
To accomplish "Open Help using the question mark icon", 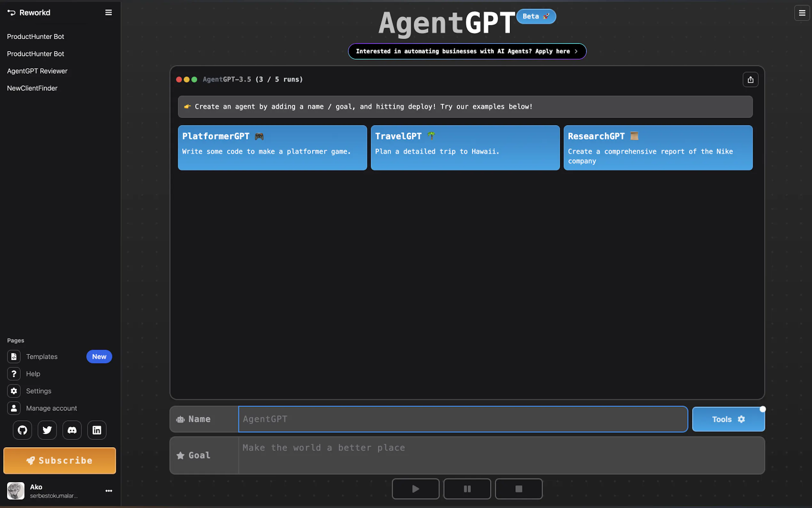I will (33, 374).
